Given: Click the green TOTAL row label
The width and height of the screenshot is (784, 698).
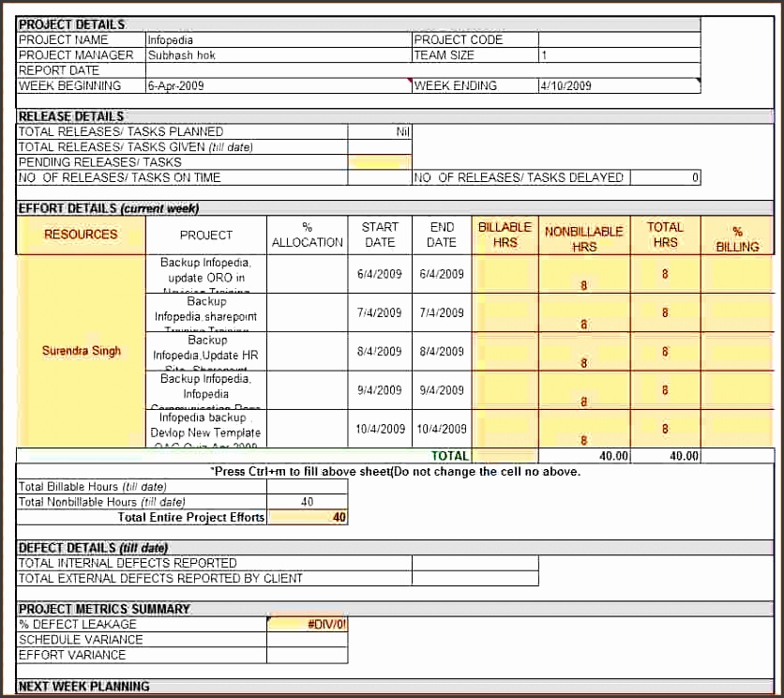Looking at the screenshot, I should [450, 456].
